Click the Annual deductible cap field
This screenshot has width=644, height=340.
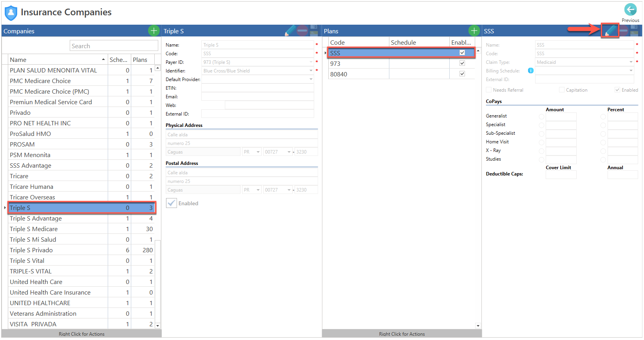point(622,175)
